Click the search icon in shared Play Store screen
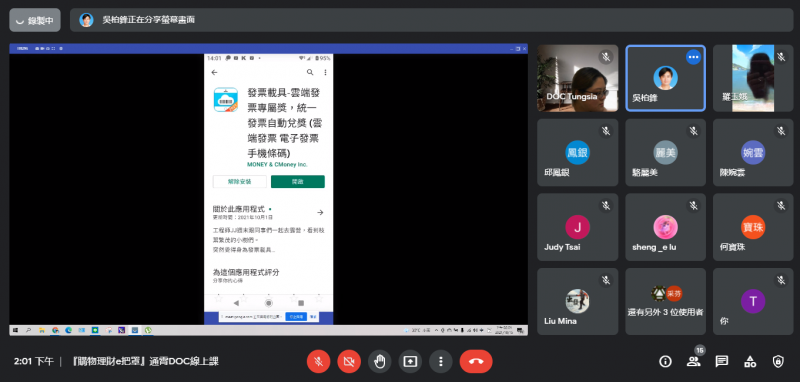800x382 pixels. coord(310,72)
